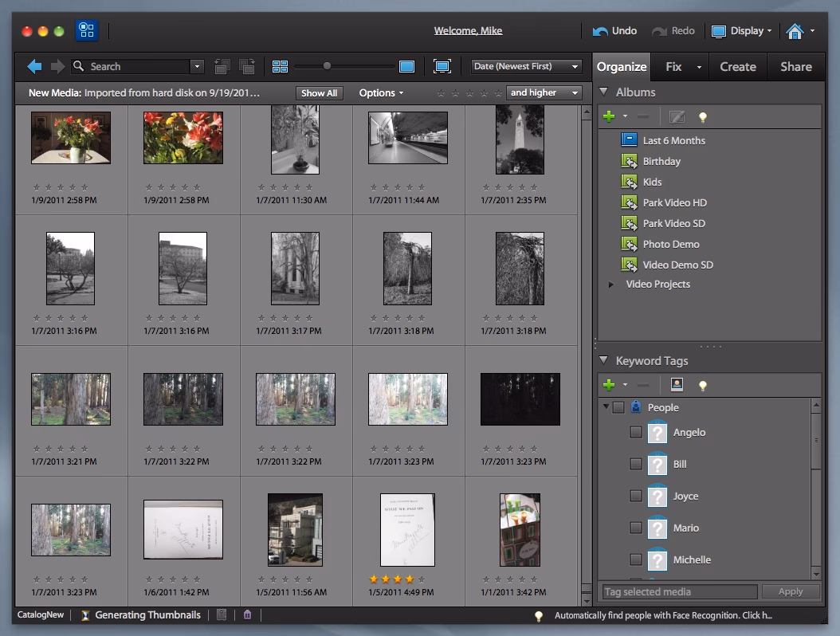The image size is (840, 636).
Task: Toggle the People category checkbox
Action: 619,406
